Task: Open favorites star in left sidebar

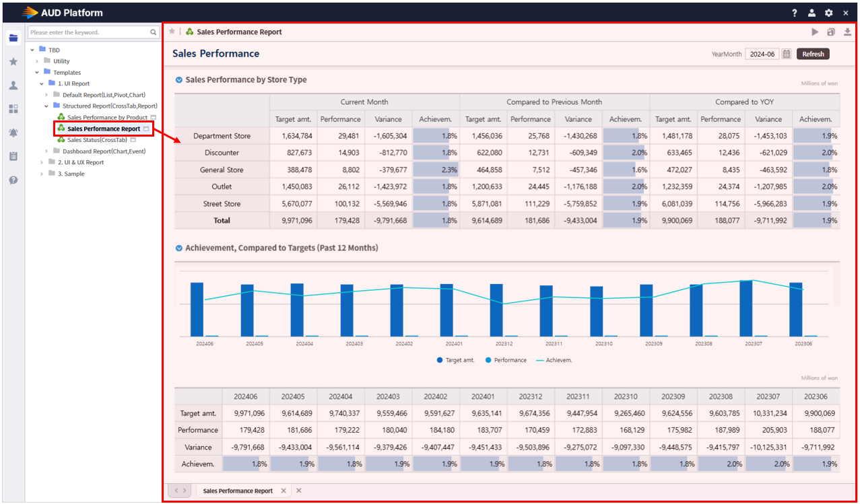Action: pos(13,62)
